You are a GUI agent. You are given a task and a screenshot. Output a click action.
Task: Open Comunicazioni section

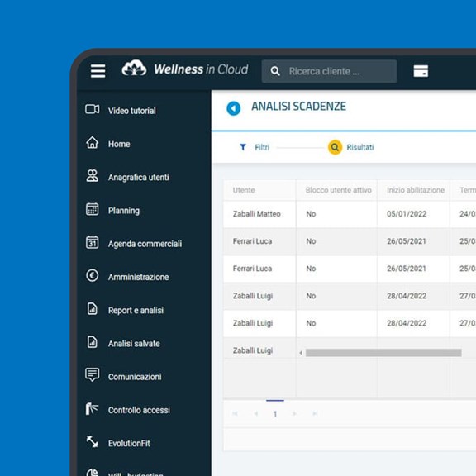pyautogui.click(x=135, y=377)
